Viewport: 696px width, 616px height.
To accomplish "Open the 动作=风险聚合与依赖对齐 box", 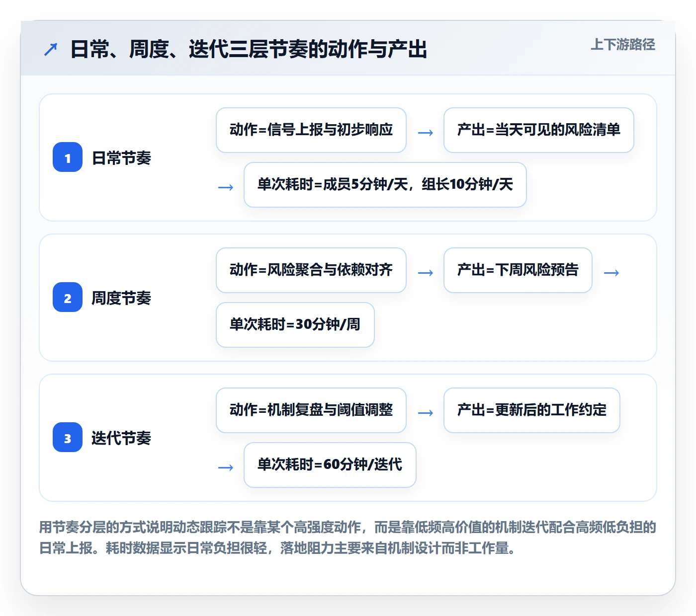I will pos(311,270).
